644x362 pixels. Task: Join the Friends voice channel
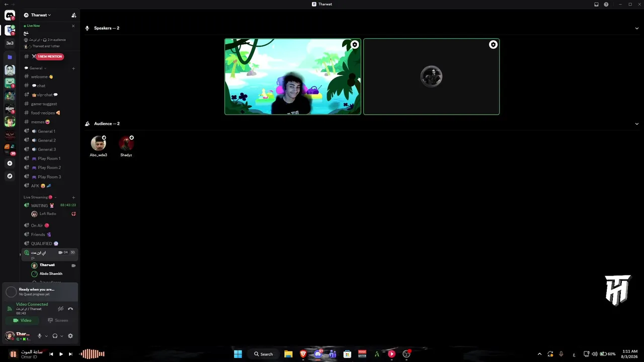coord(49,235)
